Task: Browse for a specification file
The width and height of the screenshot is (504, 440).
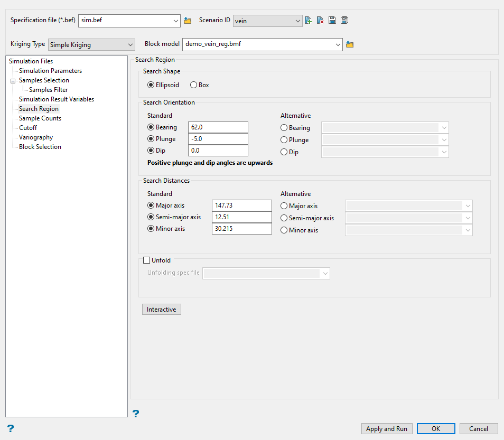Action: 188,20
